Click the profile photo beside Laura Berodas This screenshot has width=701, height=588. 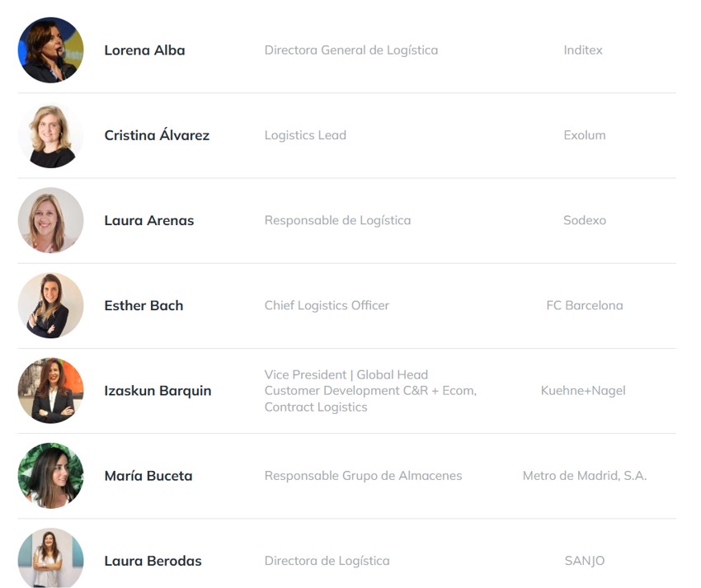(x=50, y=558)
